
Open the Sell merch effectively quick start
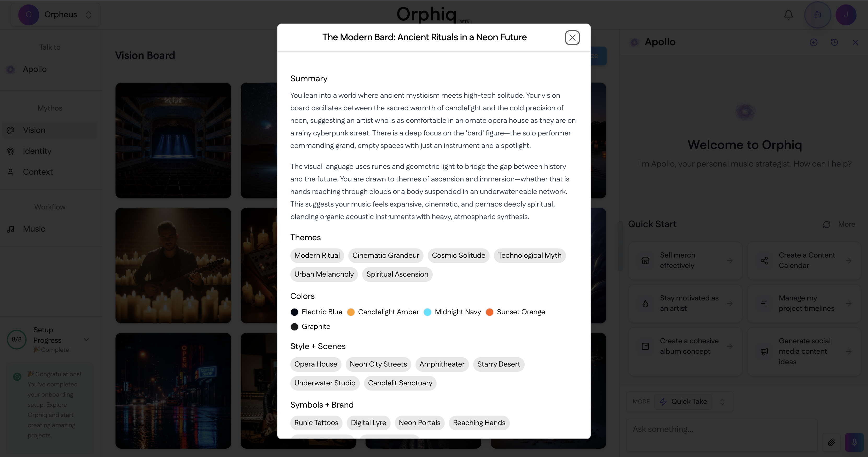pyautogui.click(x=686, y=260)
